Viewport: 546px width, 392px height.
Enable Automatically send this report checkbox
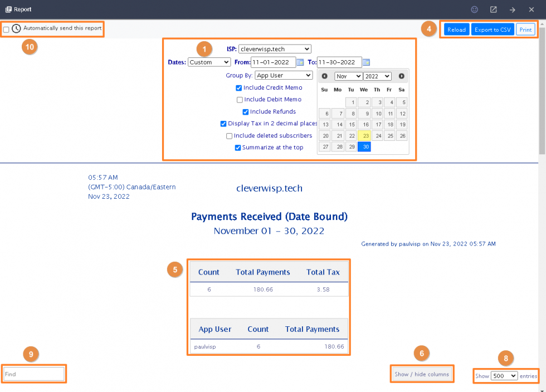point(6,29)
